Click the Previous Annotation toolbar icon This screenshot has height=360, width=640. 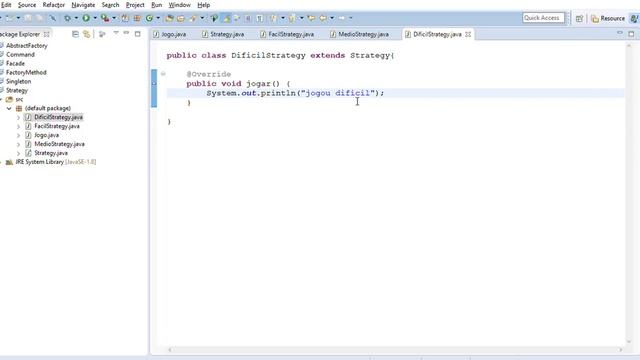click(x=291, y=18)
